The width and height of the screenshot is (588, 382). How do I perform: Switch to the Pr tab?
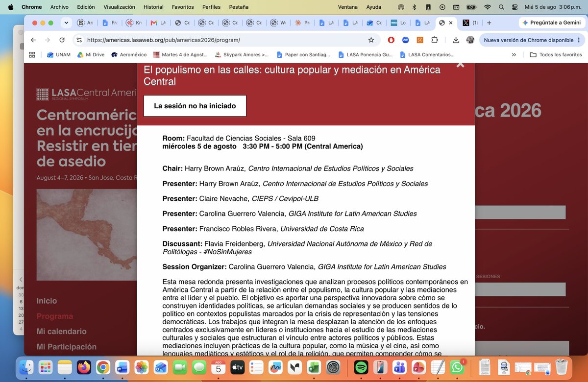coord(302,23)
